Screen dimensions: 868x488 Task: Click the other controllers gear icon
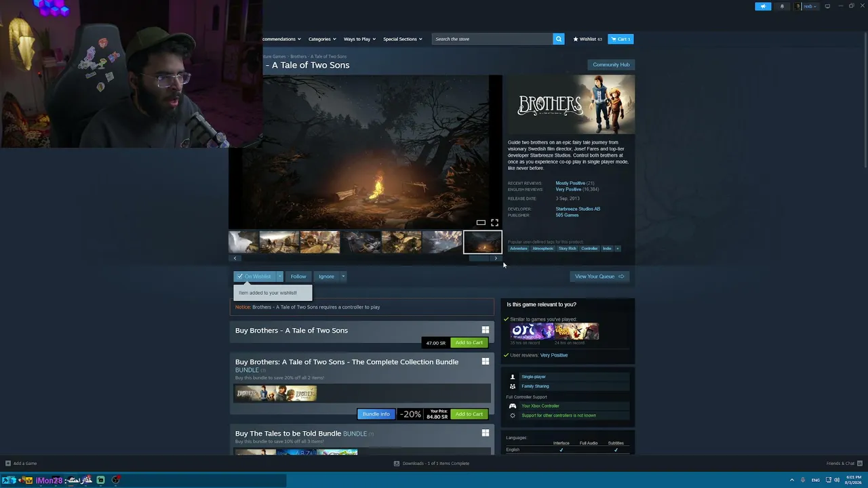(513, 415)
